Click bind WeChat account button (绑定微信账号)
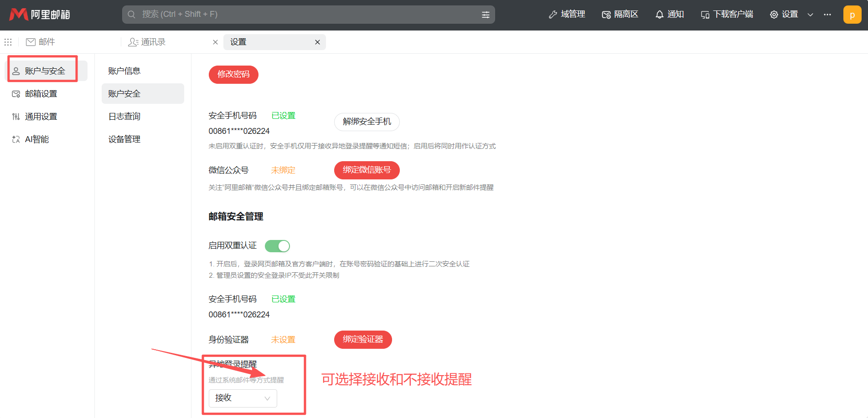The width and height of the screenshot is (868, 418). point(367,170)
